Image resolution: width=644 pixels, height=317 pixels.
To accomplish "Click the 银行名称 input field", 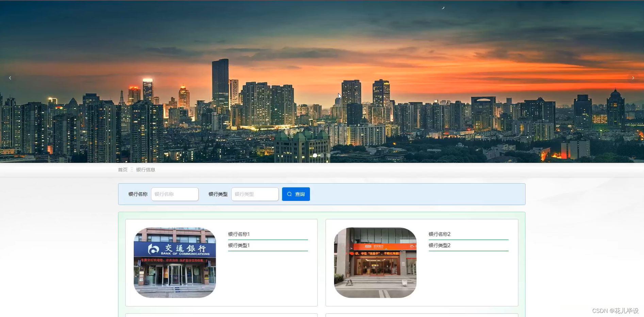I will (175, 194).
